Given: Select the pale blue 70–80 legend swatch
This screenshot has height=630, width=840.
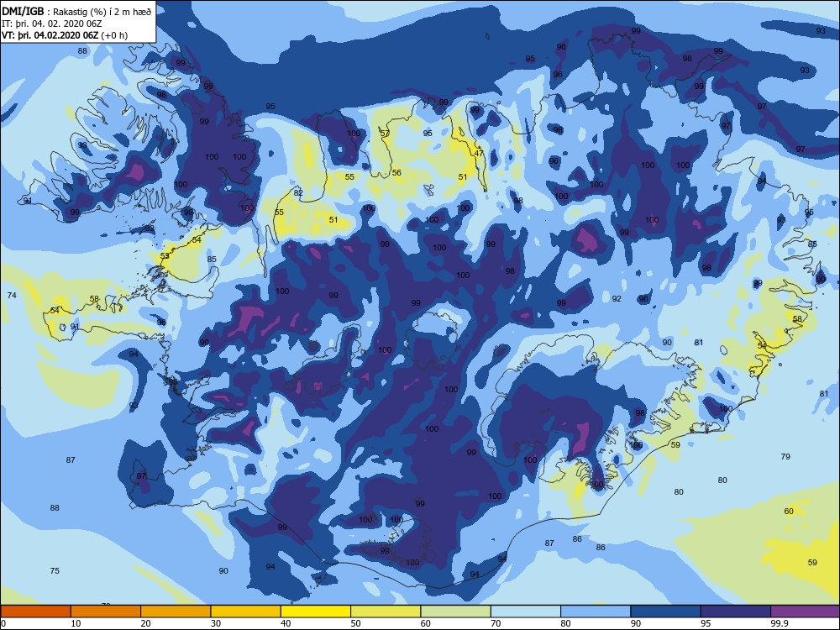Looking at the screenshot, I should coord(526,612).
